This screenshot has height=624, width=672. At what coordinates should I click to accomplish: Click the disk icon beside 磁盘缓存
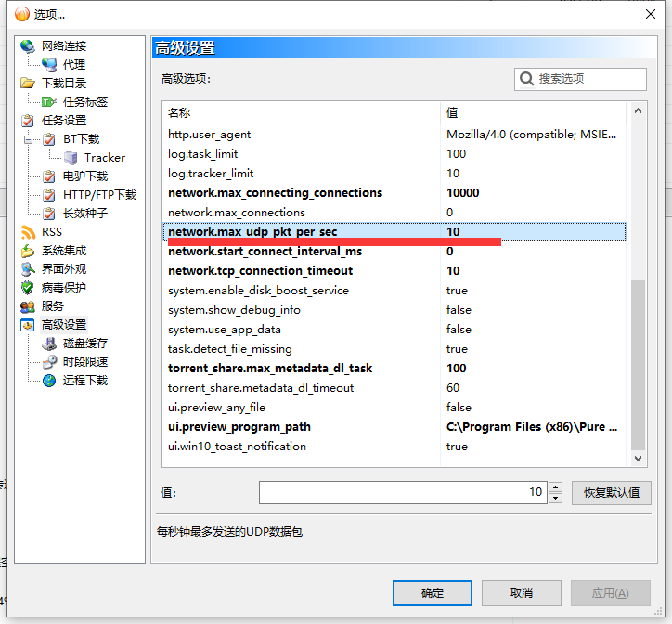pos(49,343)
